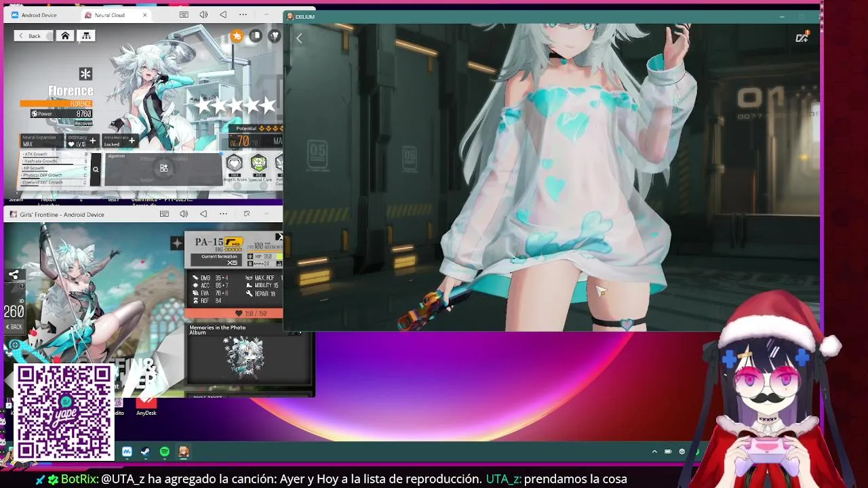Open more options in Girls' Frontline toolbar
This screenshot has height=488, width=868.
pos(223,214)
